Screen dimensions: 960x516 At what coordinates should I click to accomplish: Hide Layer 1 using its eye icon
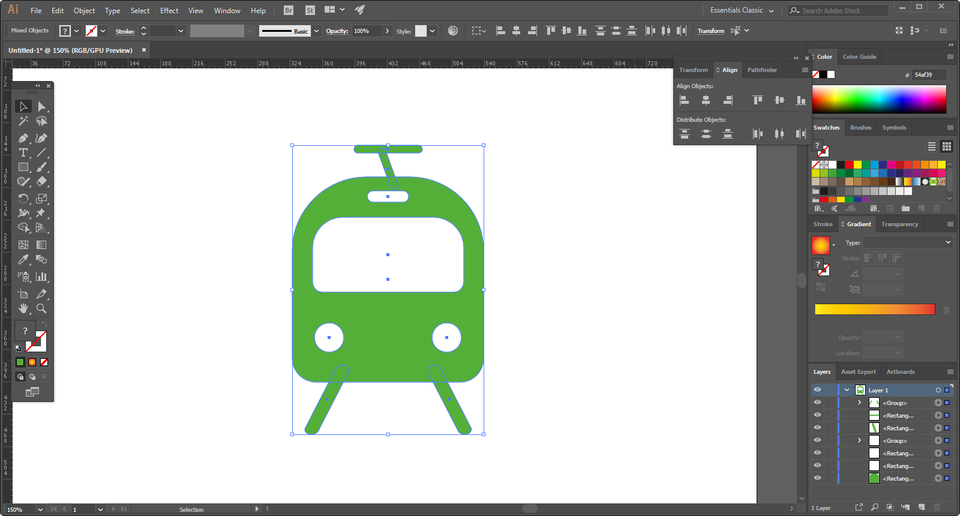(x=817, y=390)
